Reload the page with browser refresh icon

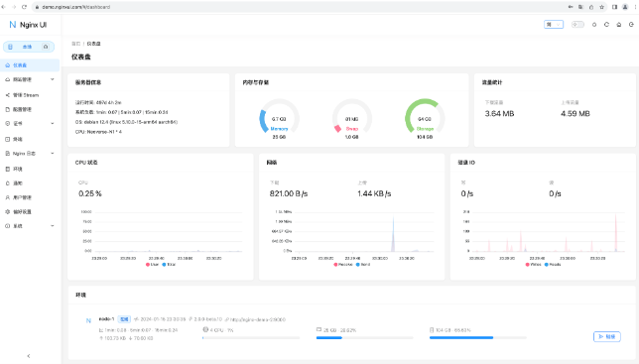point(24,7)
